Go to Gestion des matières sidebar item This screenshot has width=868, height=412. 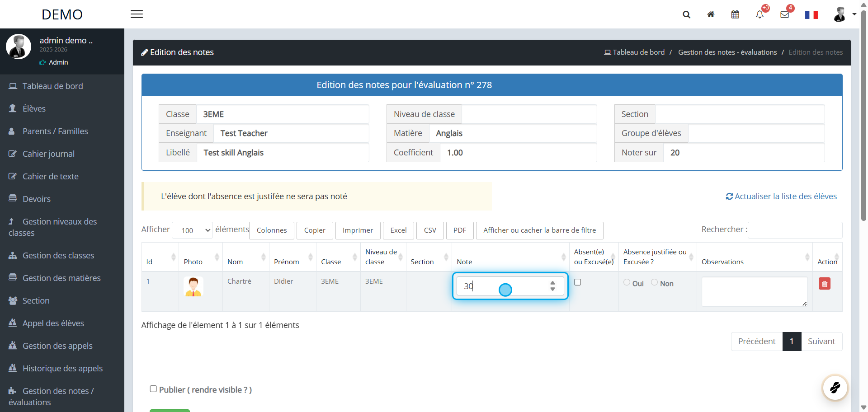click(61, 278)
